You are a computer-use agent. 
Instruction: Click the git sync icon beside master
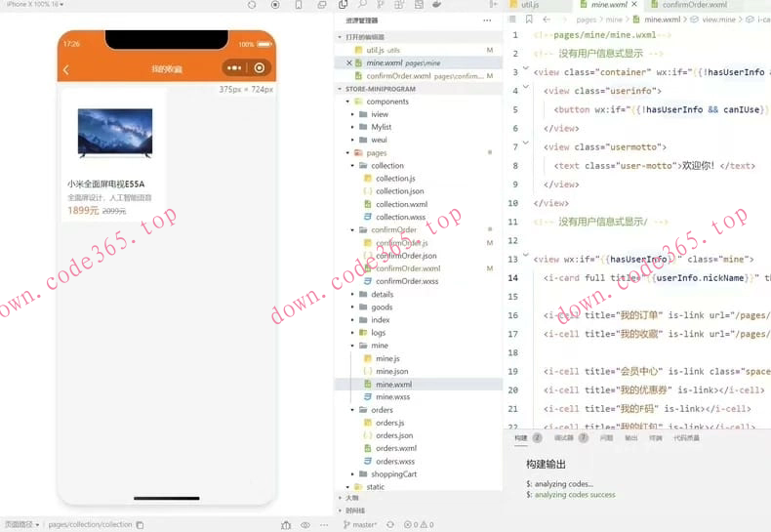390,525
